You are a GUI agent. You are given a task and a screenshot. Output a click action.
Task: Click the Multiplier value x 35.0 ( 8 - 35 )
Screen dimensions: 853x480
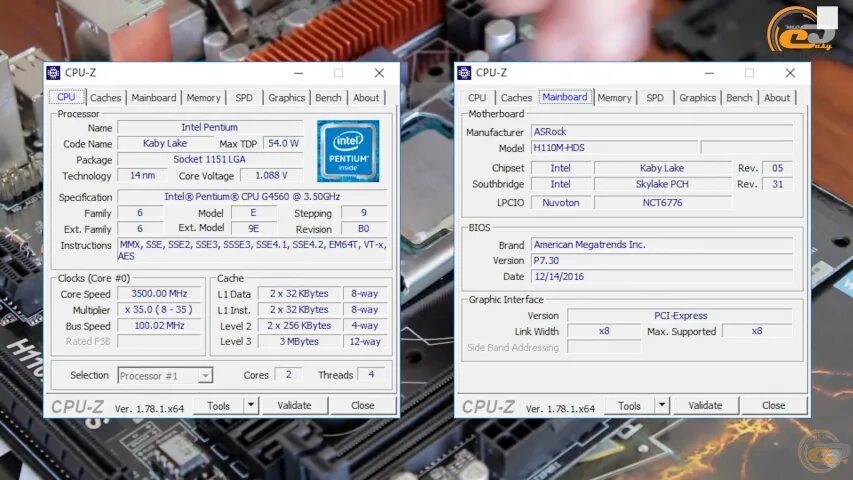(159, 310)
